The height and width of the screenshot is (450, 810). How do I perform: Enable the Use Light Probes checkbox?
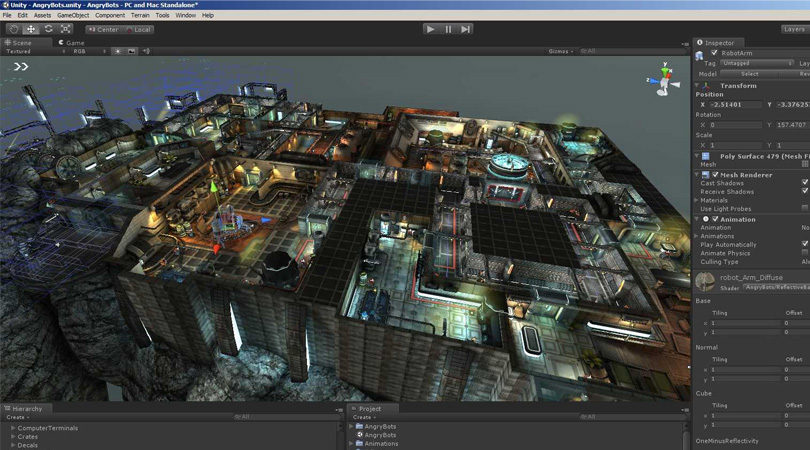click(x=805, y=208)
